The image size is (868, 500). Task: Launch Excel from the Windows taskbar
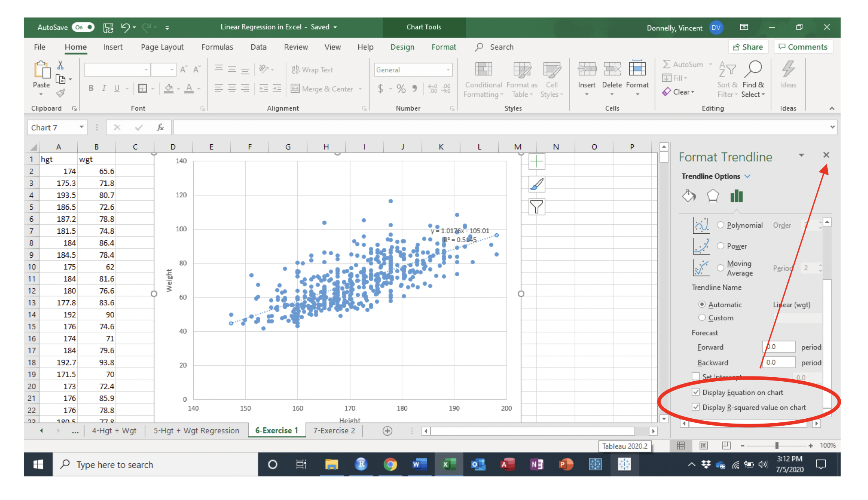click(449, 464)
